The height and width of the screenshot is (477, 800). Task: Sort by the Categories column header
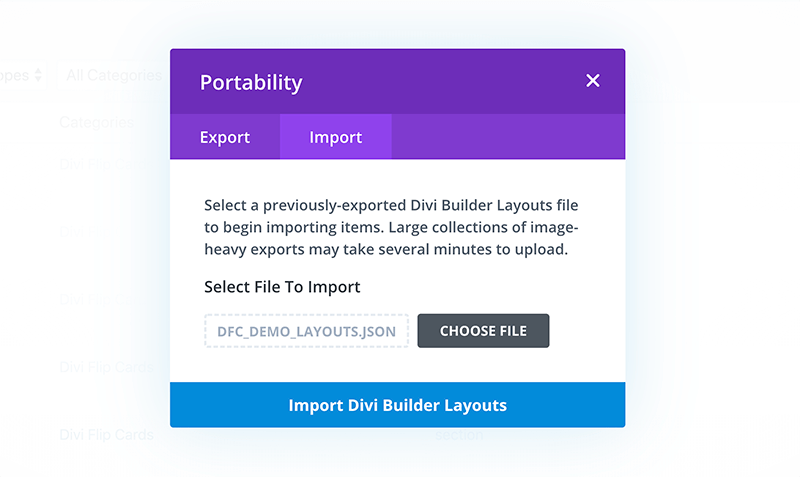[96, 122]
